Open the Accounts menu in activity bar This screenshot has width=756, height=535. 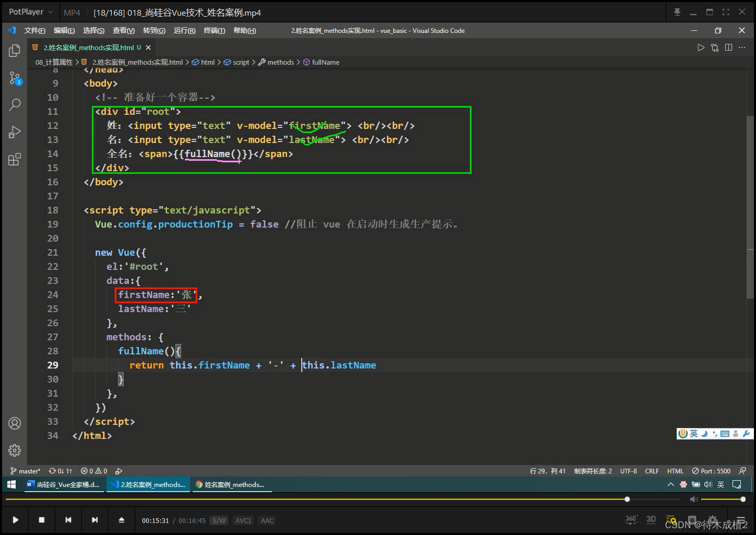tap(15, 423)
